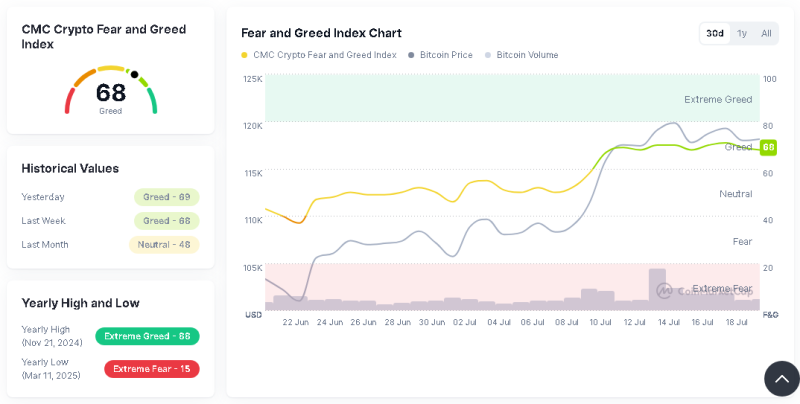
Task: Click the 105K price axis label
Action: click(253, 268)
